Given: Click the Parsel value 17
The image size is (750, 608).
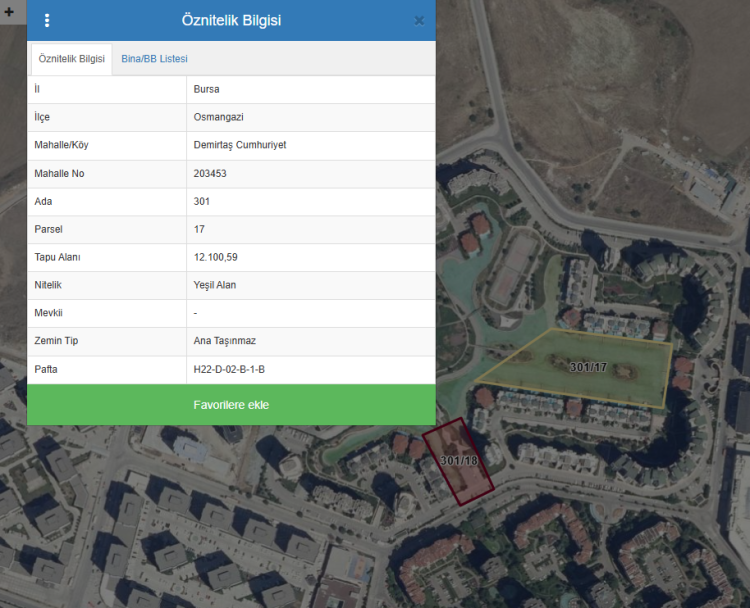Looking at the screenshot, I should tap(199, 229).
